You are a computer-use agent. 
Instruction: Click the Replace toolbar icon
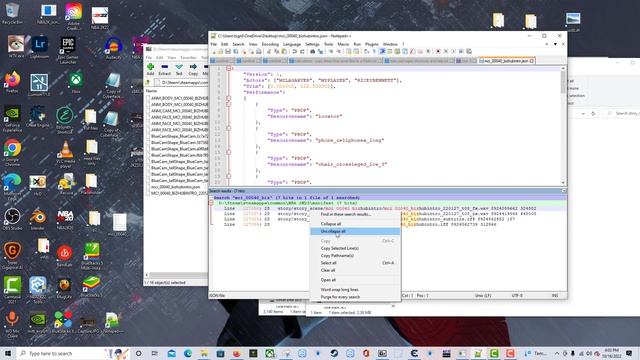pyautogui.click(x=320, y=52)
